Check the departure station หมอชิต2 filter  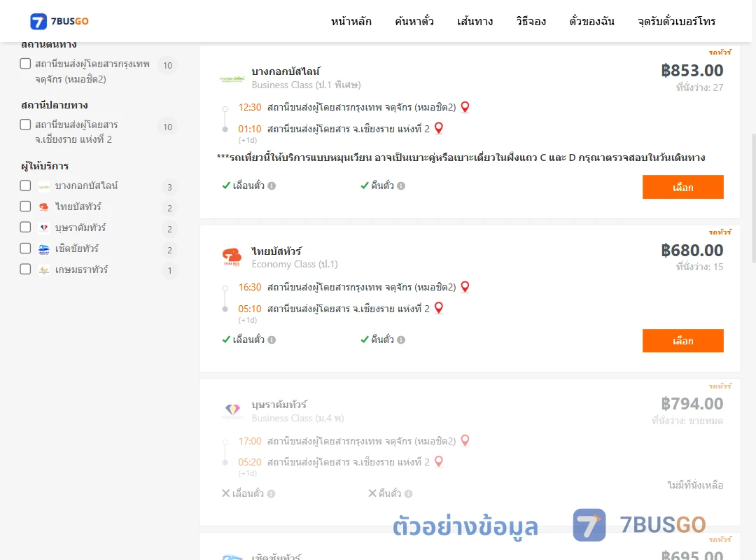point(26,64)
